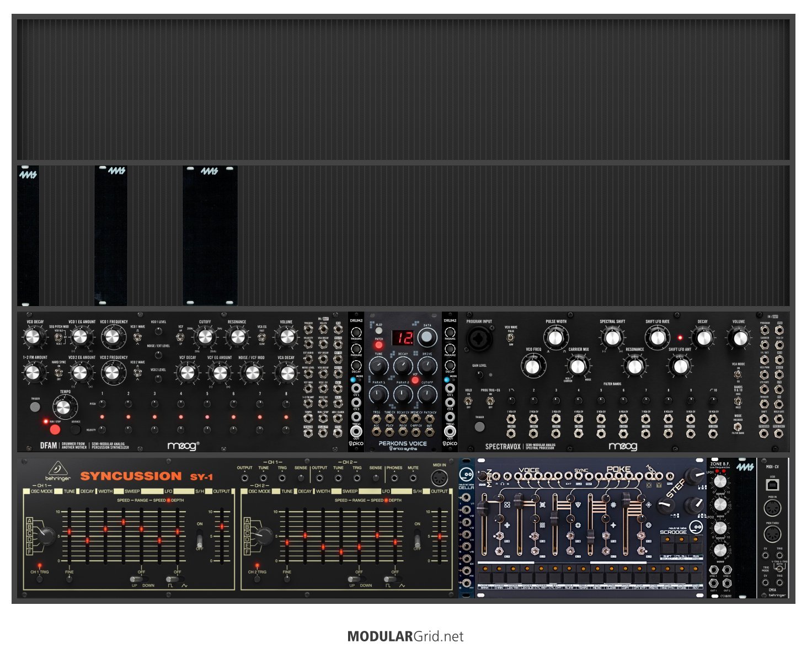Tap the red Patch button on Perkons Voice
This screenshot has height=648, width=812.
(379, 345)
